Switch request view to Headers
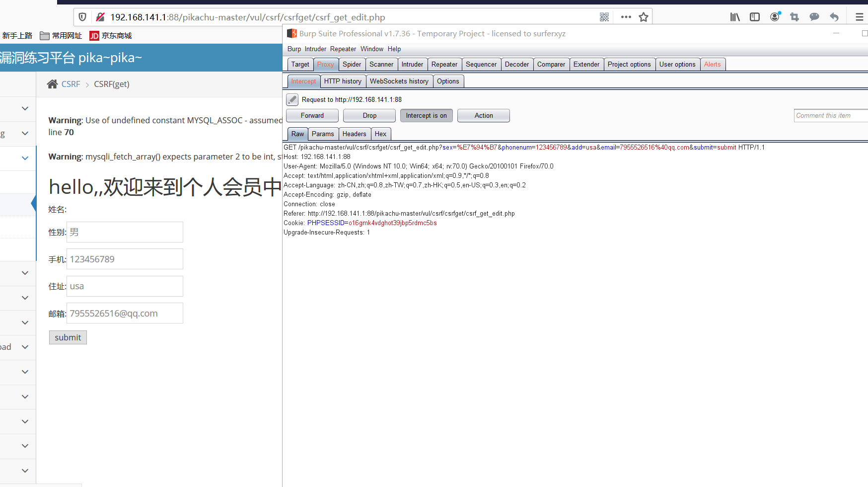This screenshot has width=868, height=487. [x=355, y=134]
